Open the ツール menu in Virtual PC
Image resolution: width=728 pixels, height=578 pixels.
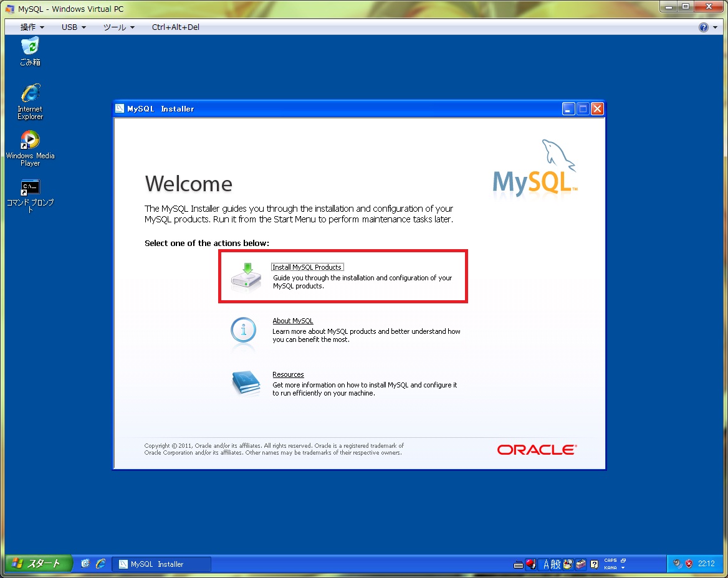(119, 27)
